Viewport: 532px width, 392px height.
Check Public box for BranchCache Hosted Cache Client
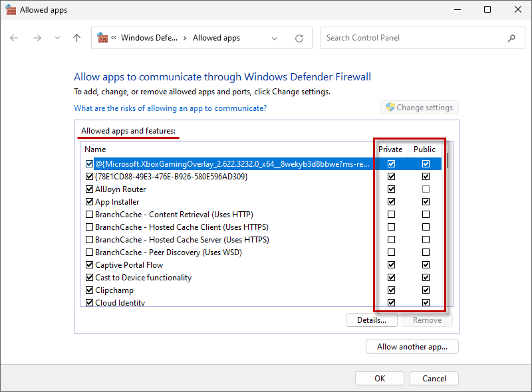(426, 227)
